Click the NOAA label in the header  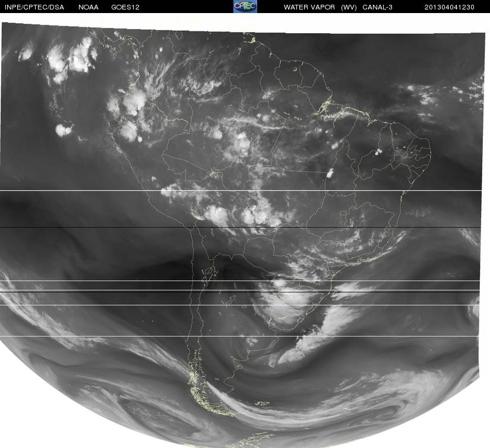click(x=88, y=7)
